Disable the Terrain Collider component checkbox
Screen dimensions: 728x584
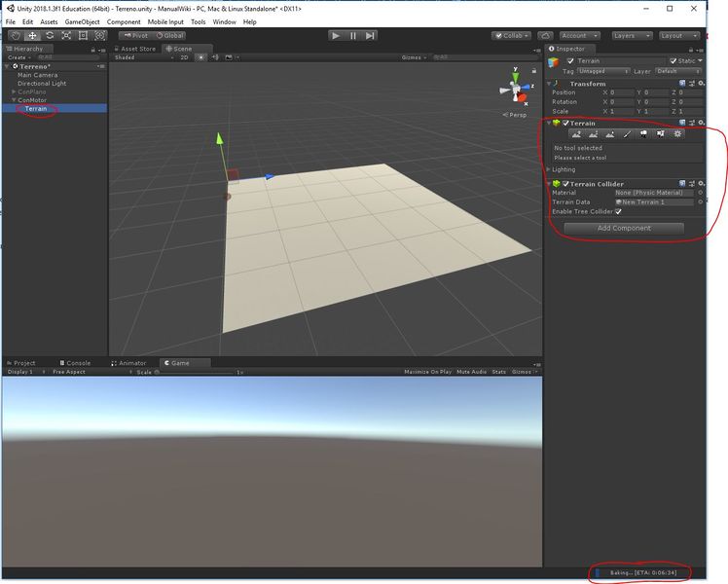click(x=565, y=184)
